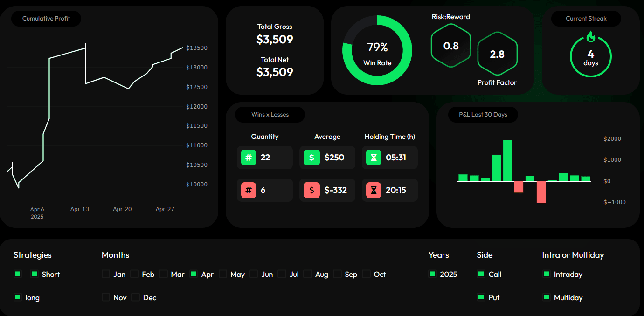Click the Total Gross $3,509 value

pyautogui.click(x=275, y=40)
